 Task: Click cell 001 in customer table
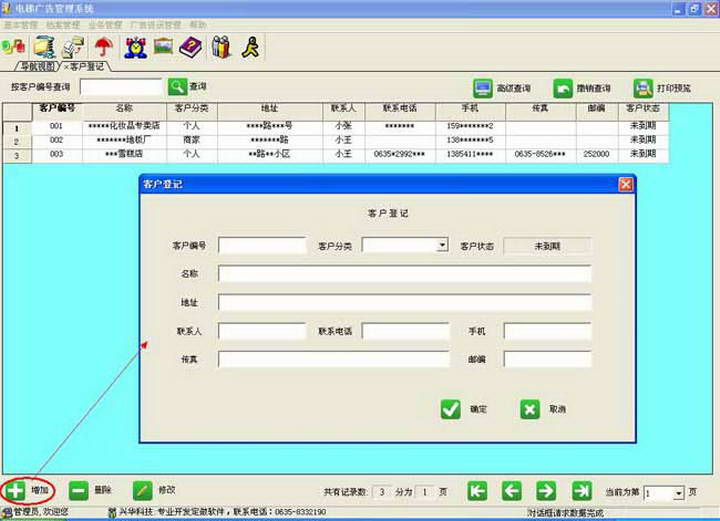pos(57,126)
